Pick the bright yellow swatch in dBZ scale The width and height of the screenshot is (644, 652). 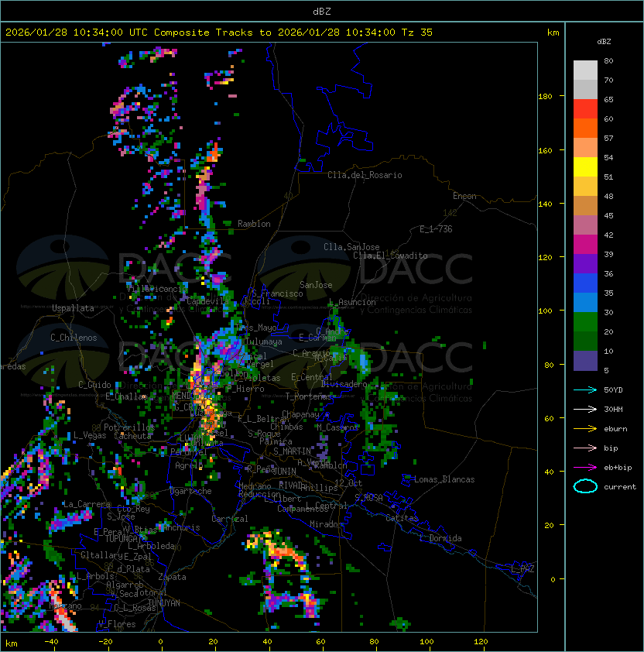click(x=585, y=167)
